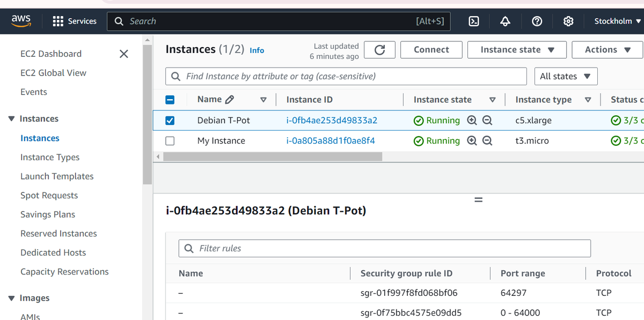The width and height of the screenshot is (644, 320).
Task: Select the c5.xlarge instance type cell
Action: (x=533, y=121)
